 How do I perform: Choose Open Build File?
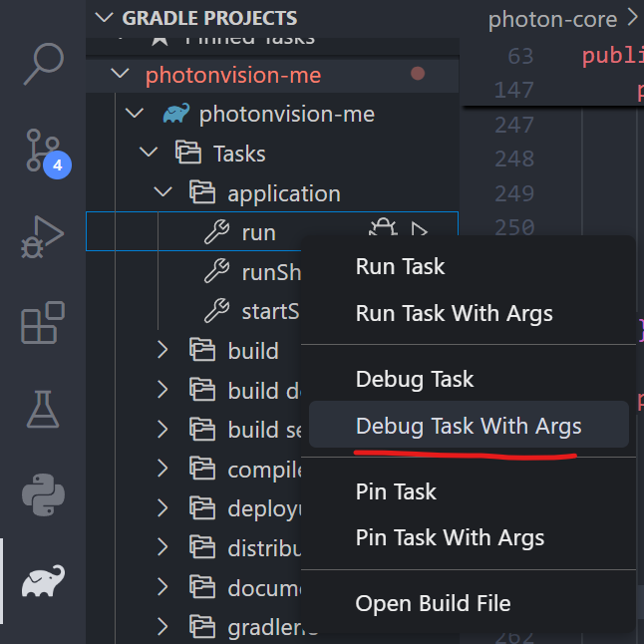pyautogui.click(x=469, y=603)
